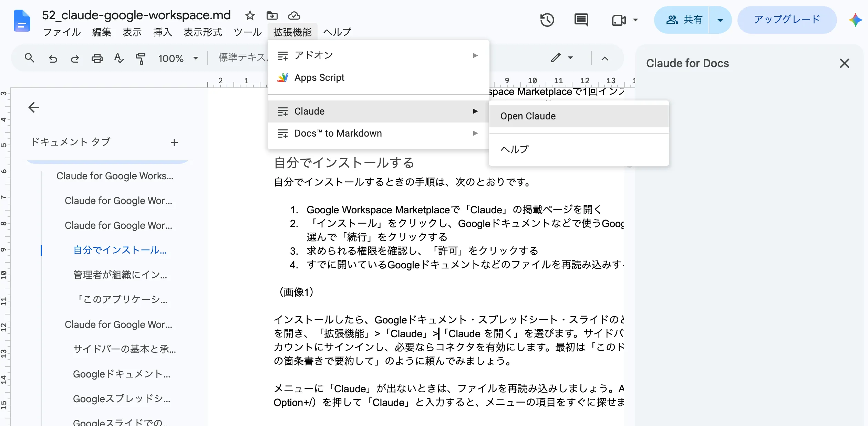Click the Google Docs home icon
The height and width of the screenshot is (426, 868).
[x=22, y=21]
